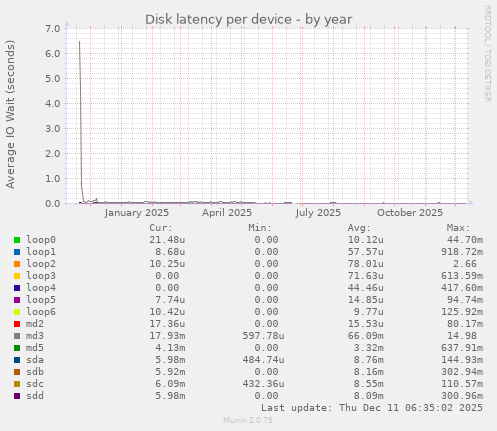Click the loop4 legend label
The width and height of the screenshot is (497, 431).
coord(41,288)
